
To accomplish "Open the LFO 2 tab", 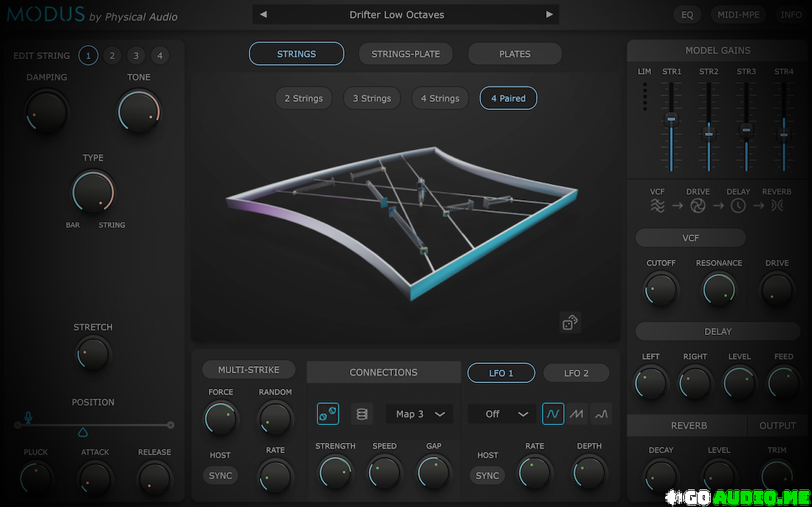I will (x=577, y=373).
